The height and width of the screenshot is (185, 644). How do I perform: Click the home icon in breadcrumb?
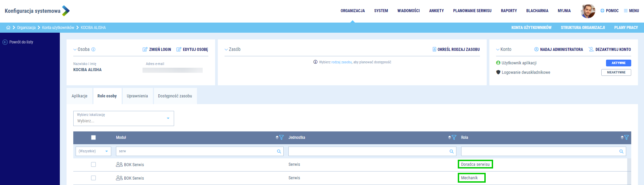point(8,28)
